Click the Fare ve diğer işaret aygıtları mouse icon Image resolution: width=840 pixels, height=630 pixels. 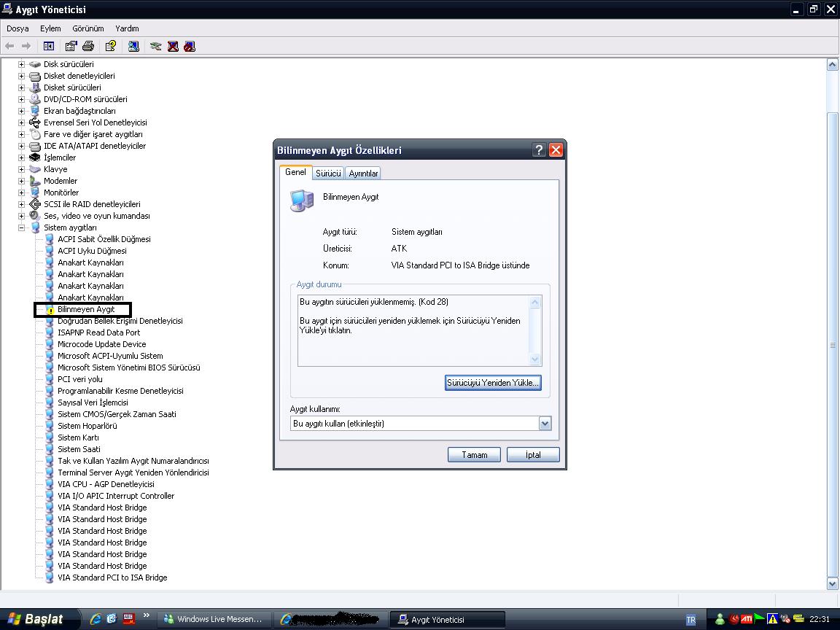pyautogui.click(x=35, y=134)
